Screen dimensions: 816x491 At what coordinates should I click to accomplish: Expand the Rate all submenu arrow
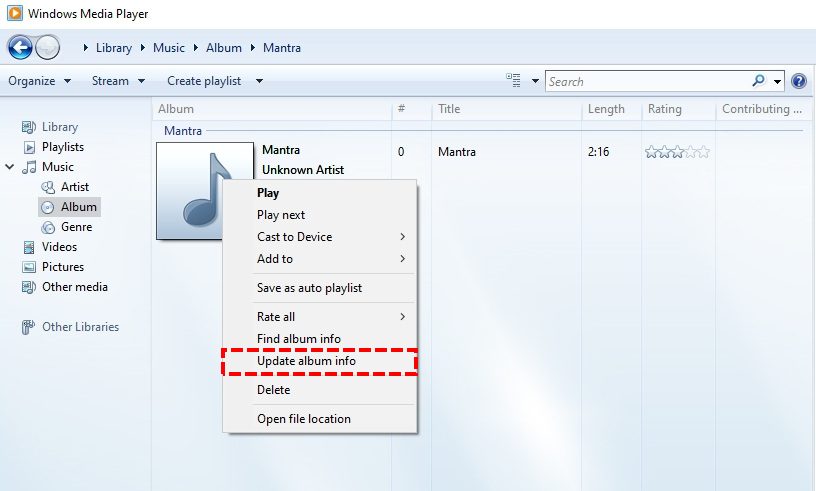(403, 317)
